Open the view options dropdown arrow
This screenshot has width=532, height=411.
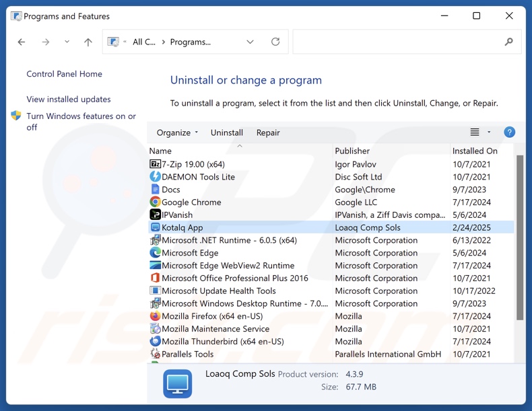pos(489,133)
